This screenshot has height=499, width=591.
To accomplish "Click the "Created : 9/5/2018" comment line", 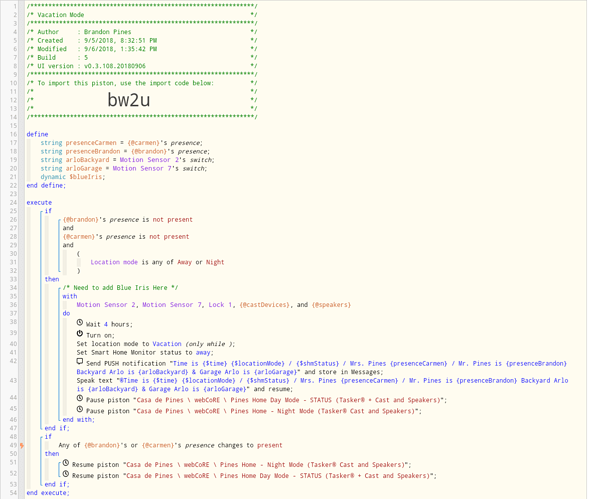I will 142,40.
